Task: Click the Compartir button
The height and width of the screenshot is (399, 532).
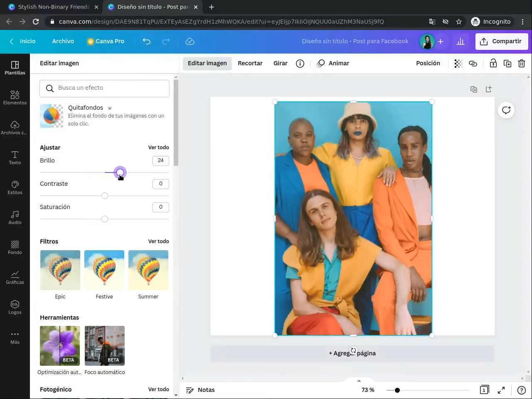Action: [501, 41]
